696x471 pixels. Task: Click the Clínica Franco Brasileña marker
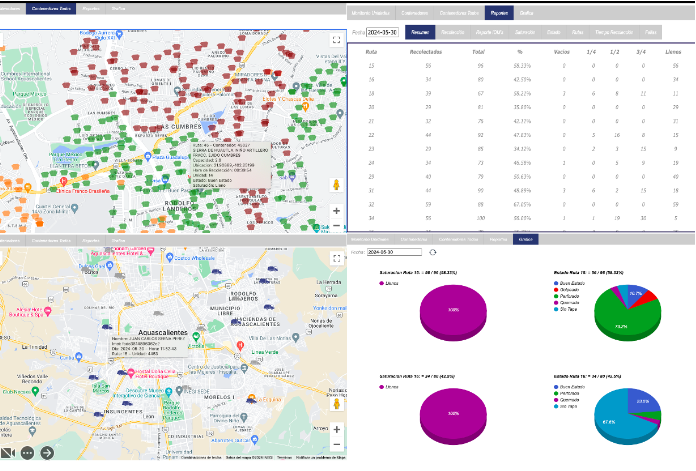[x=63, y=181]
